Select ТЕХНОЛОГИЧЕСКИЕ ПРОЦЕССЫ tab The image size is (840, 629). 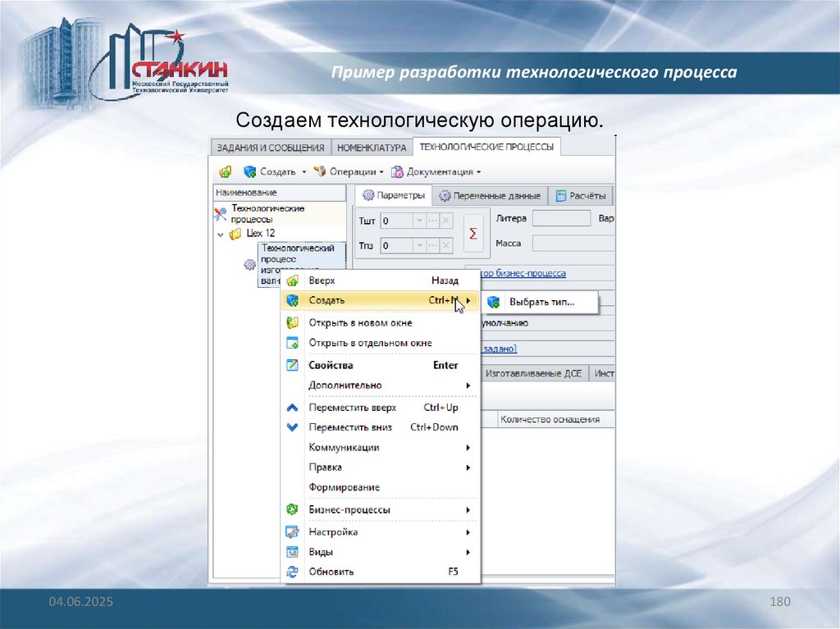point(486,147)
